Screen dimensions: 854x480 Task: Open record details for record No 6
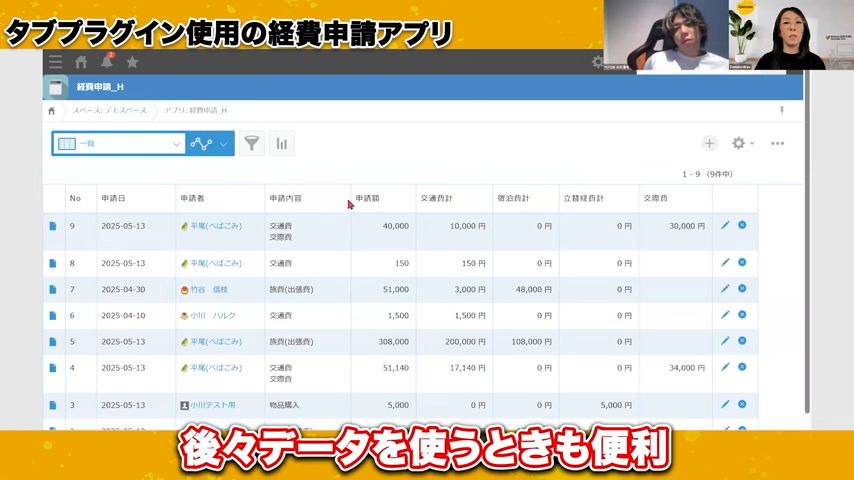pyautogui.click(x=53, y=315)
